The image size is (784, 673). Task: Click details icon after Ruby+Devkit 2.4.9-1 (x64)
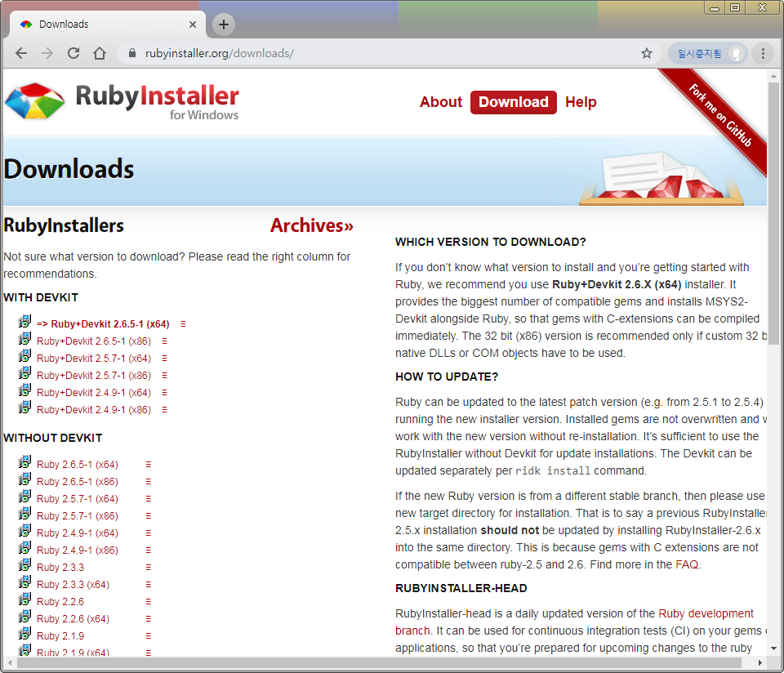click(x=164, y=393)
